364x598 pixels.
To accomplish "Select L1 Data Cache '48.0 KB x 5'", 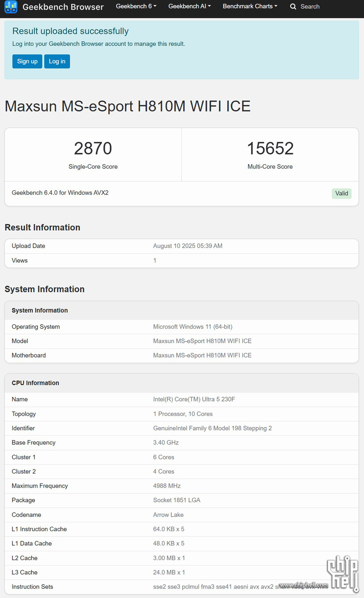I will click(x=169, y=543).
